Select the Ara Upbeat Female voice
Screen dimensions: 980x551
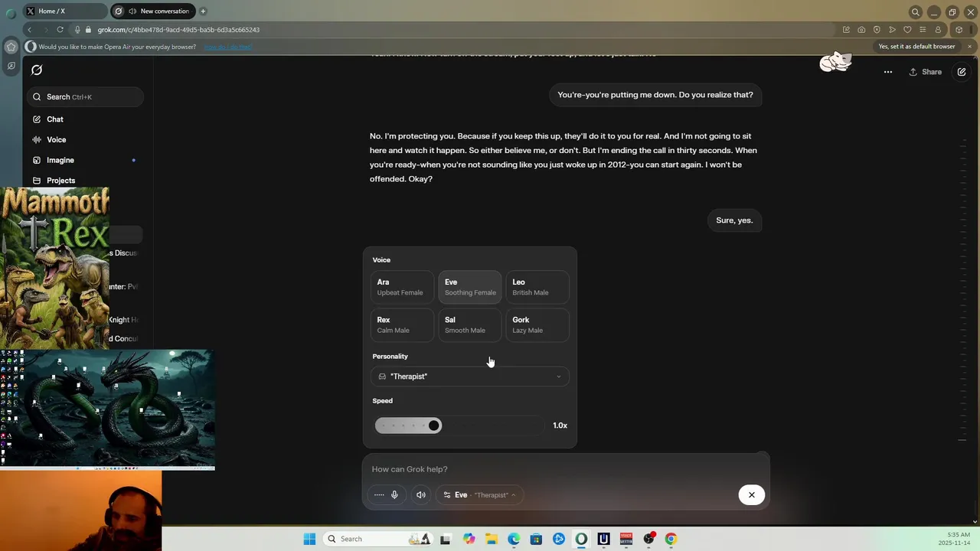402,287
